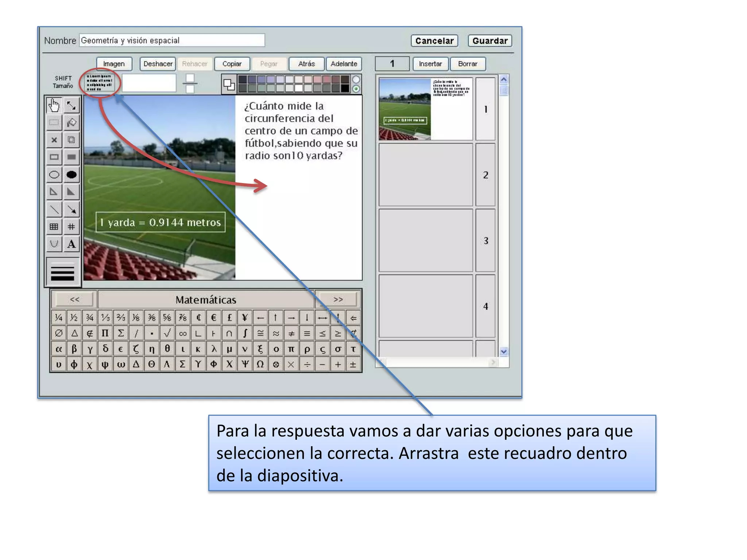Screen dimensions: 747x560
Task: Select the filled rectangle tool
Action: 71,157
